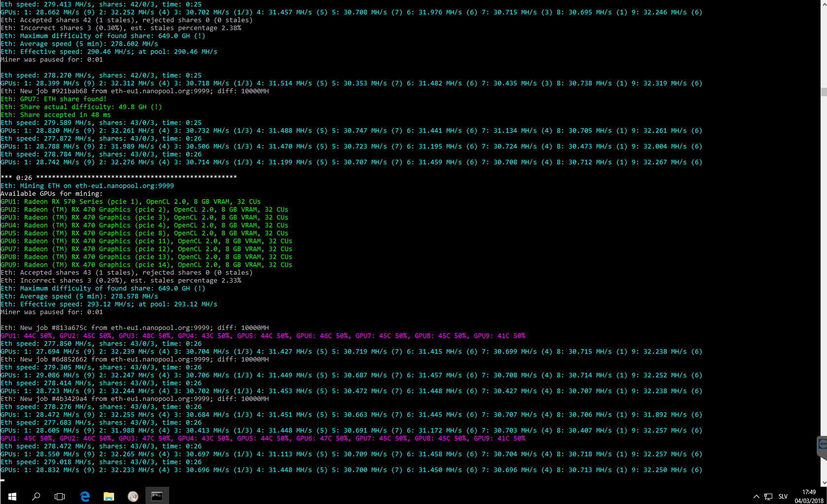Click 'Available GPUs for mining:' line
Viewport: 827px width, 504px height.
point(52,194)
